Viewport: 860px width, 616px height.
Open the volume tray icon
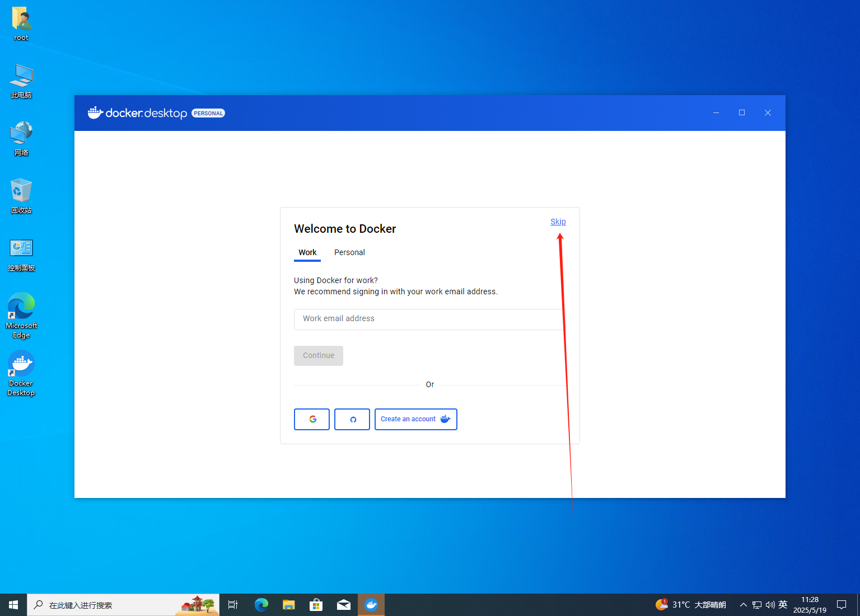(x=770, y=605)
